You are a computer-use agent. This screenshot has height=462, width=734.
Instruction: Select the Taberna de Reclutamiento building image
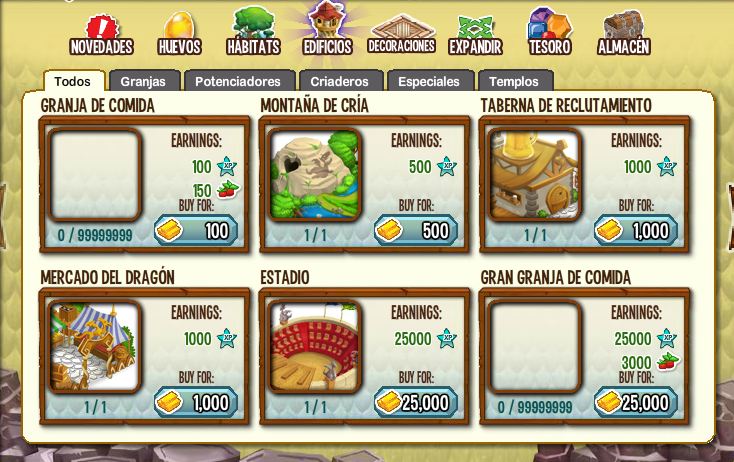[535, 175]
